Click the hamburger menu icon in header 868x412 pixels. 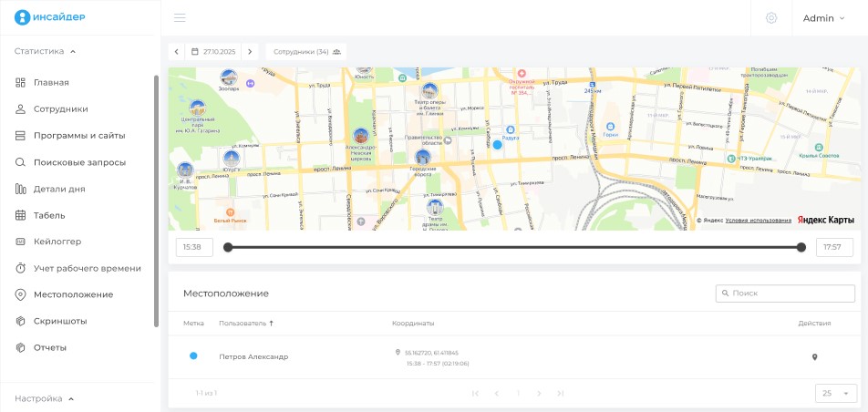pos(180,17)
